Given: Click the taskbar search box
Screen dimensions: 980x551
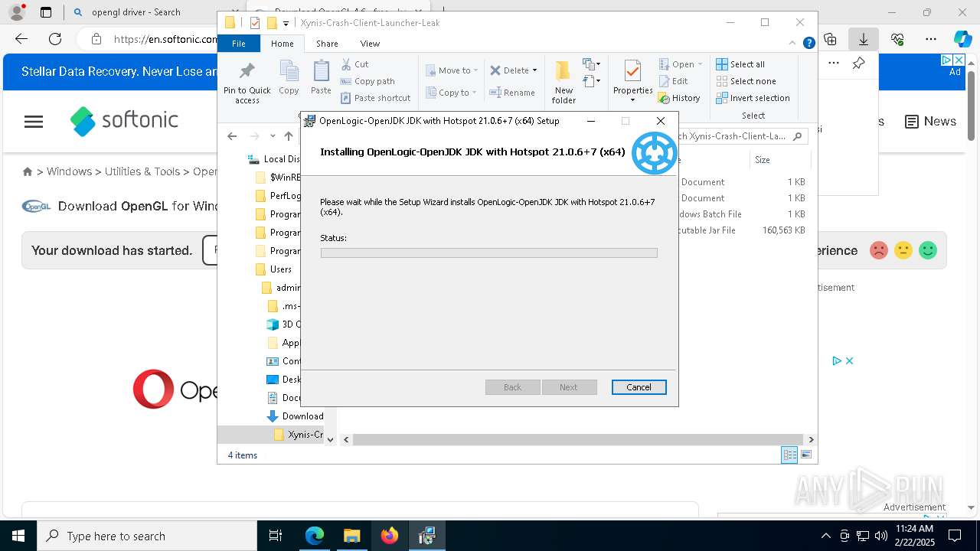Looking at the screenshot, I should click(x=147, y=536).
